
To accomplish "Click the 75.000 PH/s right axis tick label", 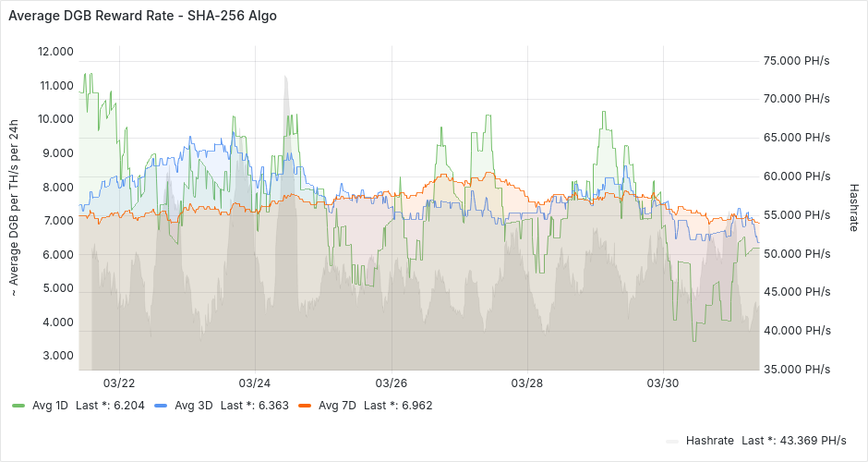I will 796,61.
